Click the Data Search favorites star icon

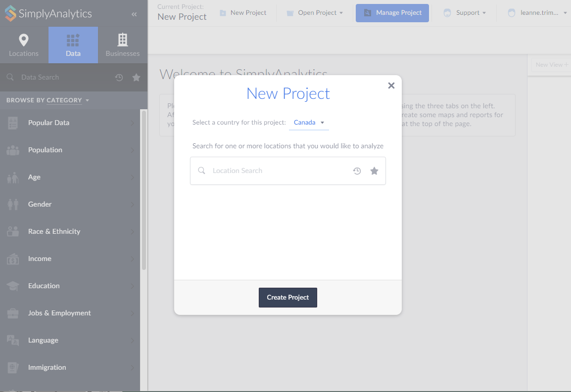click(x=136, y=78)
